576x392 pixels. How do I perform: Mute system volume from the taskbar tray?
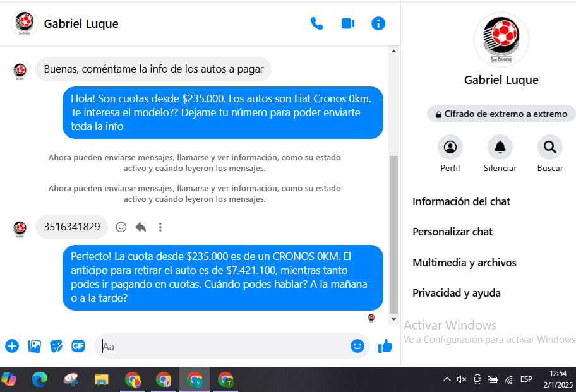coord(462,379)
